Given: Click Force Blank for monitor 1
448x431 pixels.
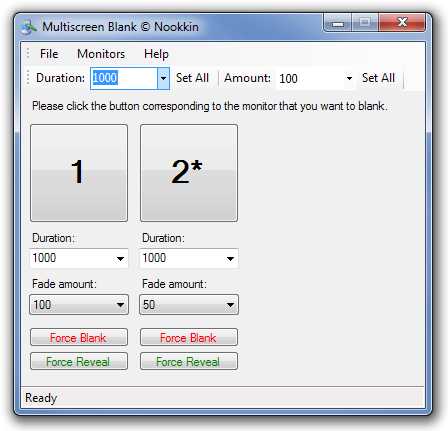Looking at the screenshot, I should pyautogui.click(x=79, y=337).
